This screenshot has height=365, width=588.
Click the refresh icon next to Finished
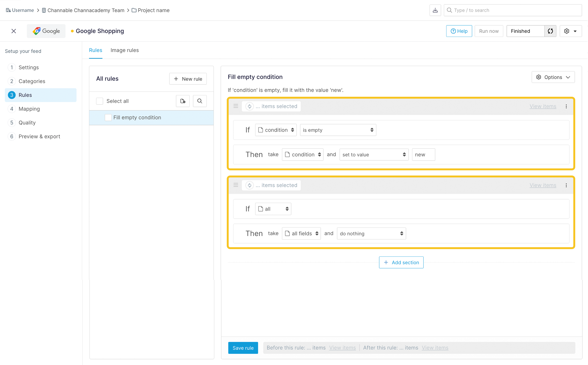coord(550,31)
